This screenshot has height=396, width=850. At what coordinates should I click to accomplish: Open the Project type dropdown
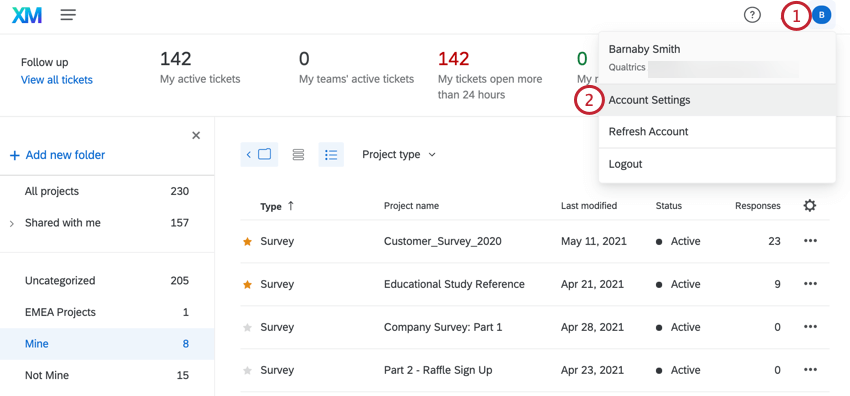pyautogui.click(x=399, y=154)
